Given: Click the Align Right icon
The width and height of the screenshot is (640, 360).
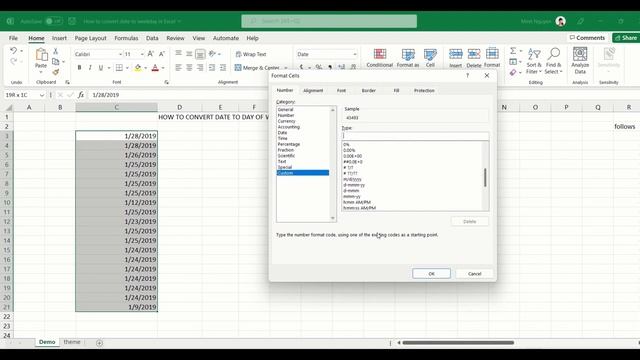Looking at the screenshot, I should click(x=200, y=68).
